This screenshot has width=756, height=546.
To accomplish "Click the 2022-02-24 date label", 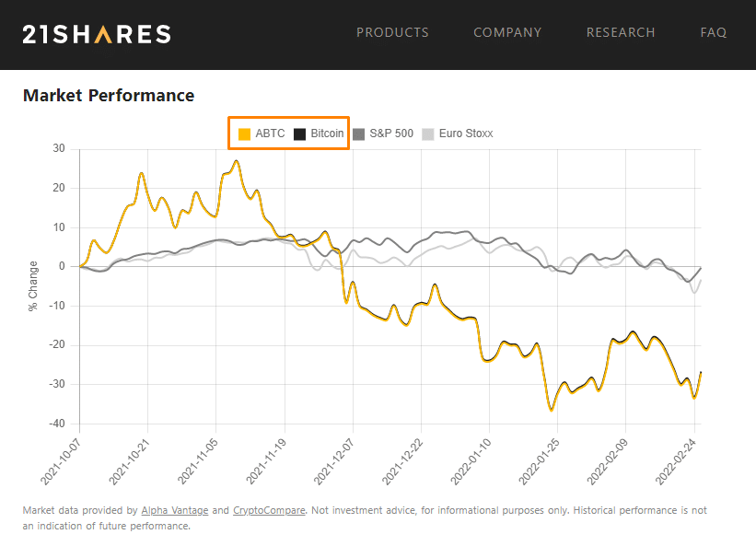I will click(x=676, y=461).
